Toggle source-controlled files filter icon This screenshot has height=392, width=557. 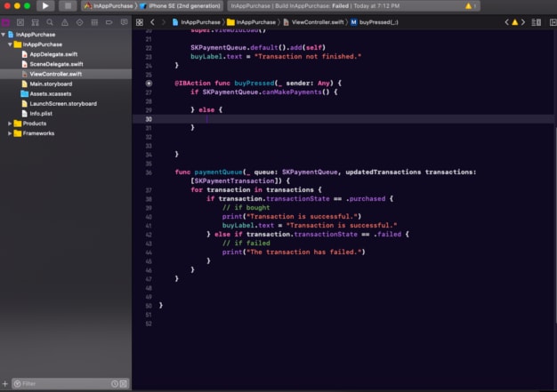124,383
